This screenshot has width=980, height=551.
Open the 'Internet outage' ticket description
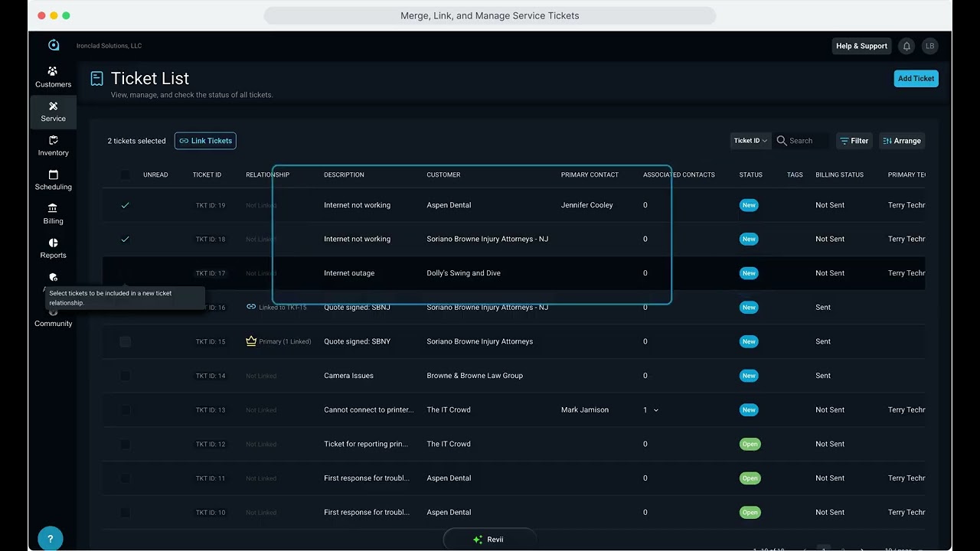349,273
